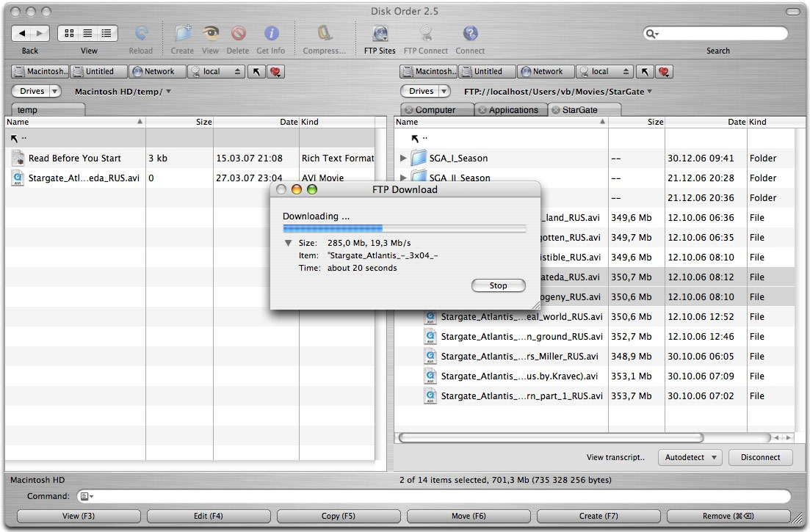Switch to detailed list view
This screenshot has height=532, width=810.
(x=107, y=34)
